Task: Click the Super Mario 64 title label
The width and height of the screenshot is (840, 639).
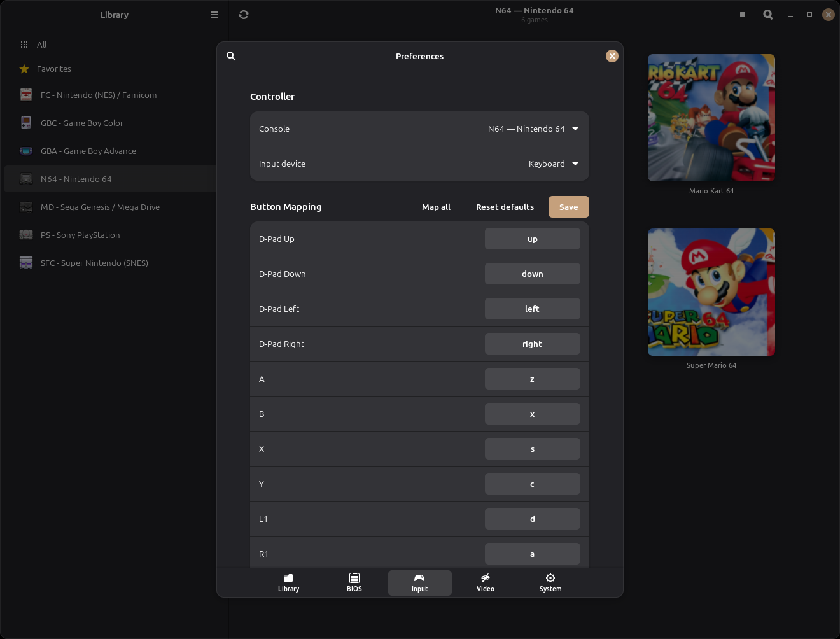Action: (x=711, y=365)
